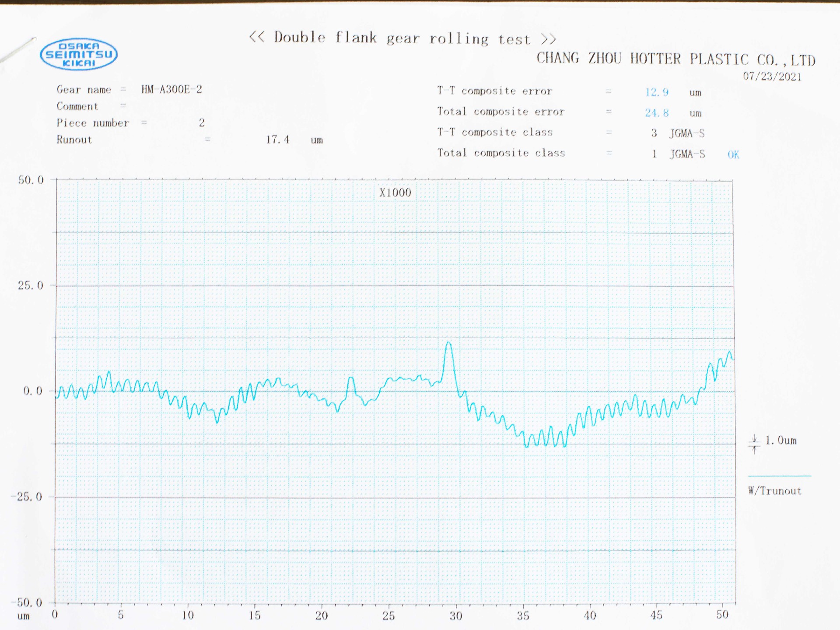840x630 pixels.
Task: Click the blue OK status text
Action: coord(733,154)
